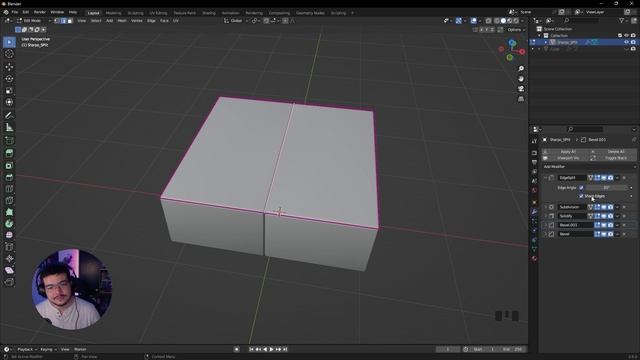Select the Loop Cut tool
The image size is (640, 360).
pyautogui.click(x=9, y=189)
